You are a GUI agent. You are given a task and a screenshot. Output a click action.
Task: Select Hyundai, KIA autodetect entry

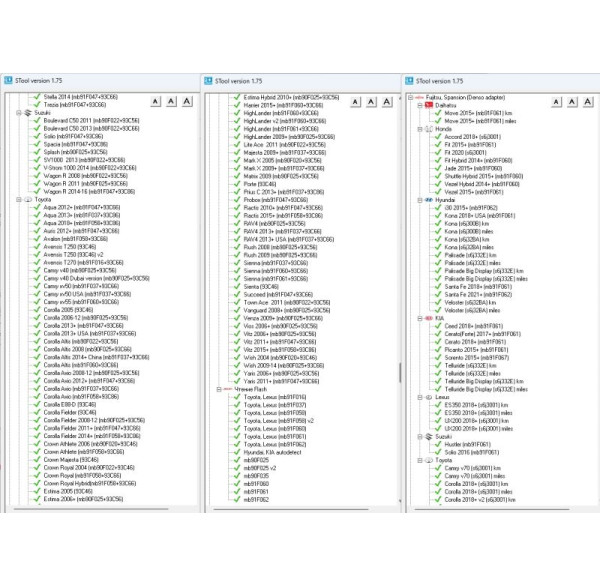click(275, 453)
